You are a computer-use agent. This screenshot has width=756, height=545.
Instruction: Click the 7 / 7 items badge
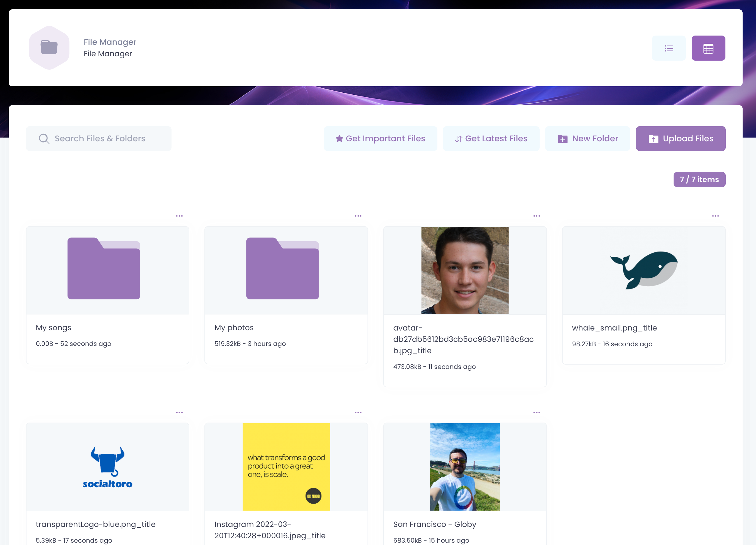(699, 180)
